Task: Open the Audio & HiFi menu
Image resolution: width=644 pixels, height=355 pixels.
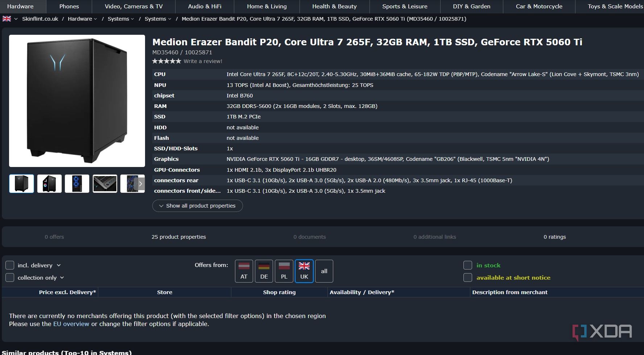Action: 205,7
